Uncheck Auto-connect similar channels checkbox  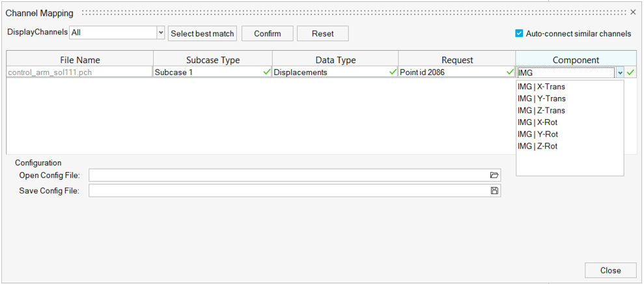tap(519, 34)
